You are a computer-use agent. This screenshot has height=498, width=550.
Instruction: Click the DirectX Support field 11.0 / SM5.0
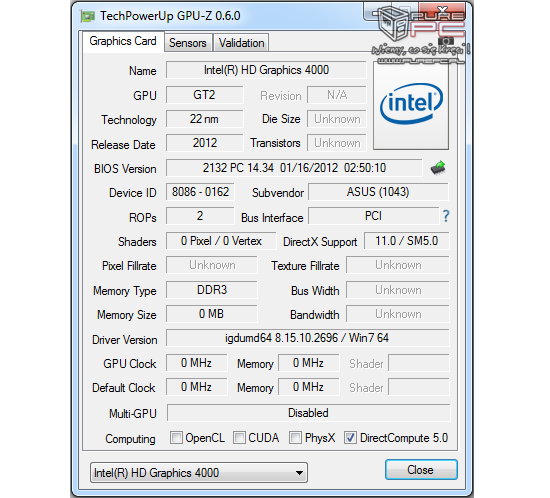(407, 241)
